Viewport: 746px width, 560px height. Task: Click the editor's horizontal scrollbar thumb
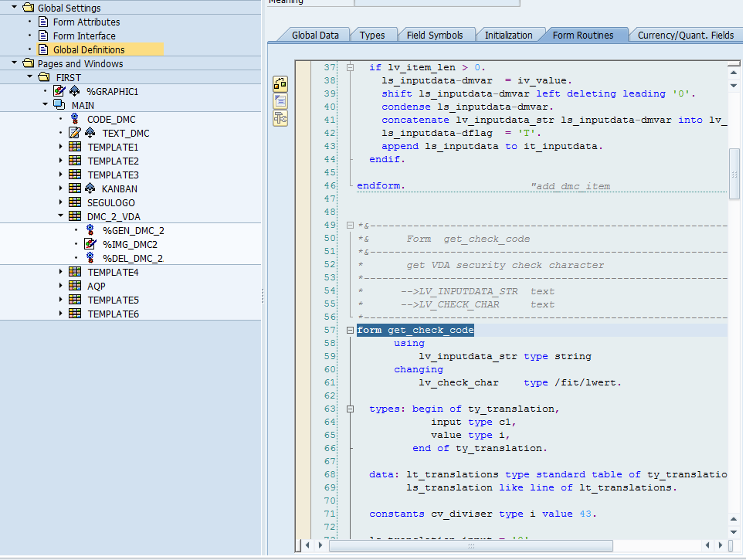[x=471, y=545]
